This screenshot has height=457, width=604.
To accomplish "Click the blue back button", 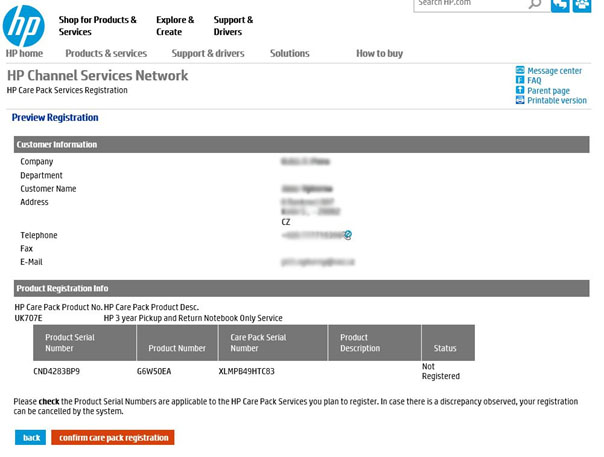I will [30, 437].
